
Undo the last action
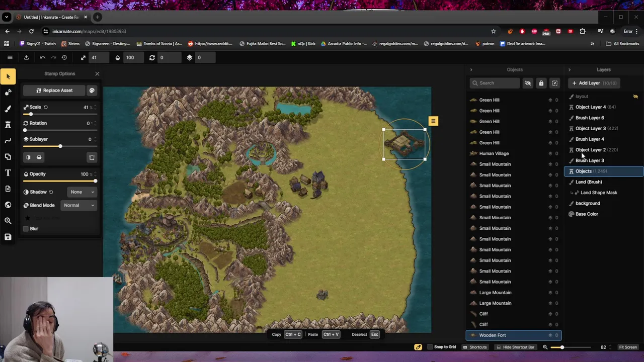click(43, 57)
